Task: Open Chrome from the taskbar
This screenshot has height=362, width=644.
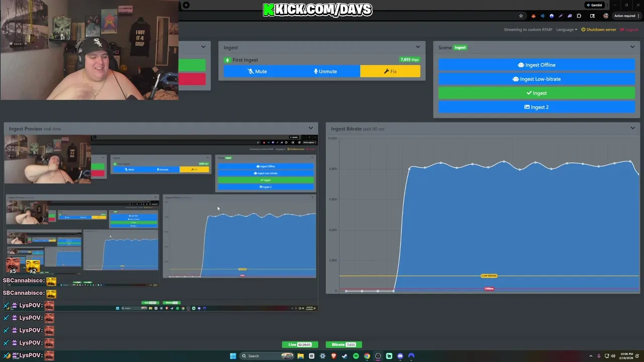Action: click(x=367, y=356)
